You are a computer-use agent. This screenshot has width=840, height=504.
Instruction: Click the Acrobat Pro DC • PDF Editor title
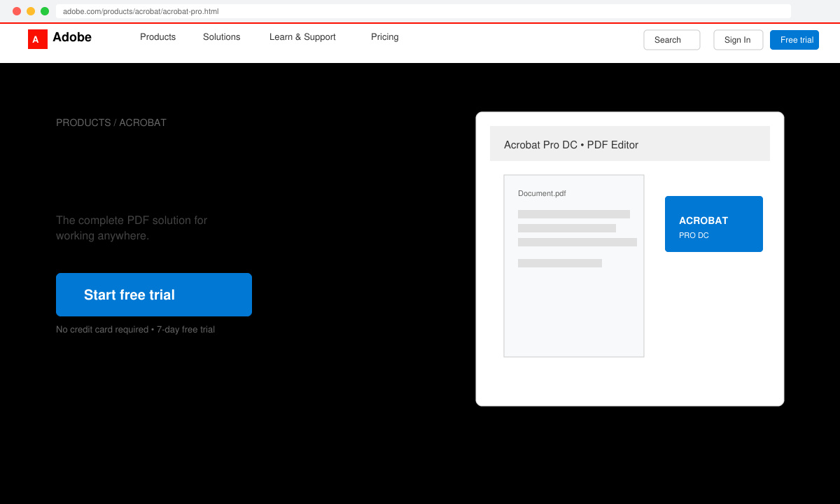571,145
